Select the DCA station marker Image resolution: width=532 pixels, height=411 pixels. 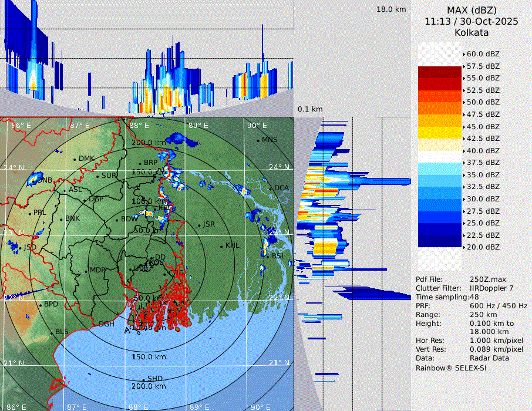[271, 188]
